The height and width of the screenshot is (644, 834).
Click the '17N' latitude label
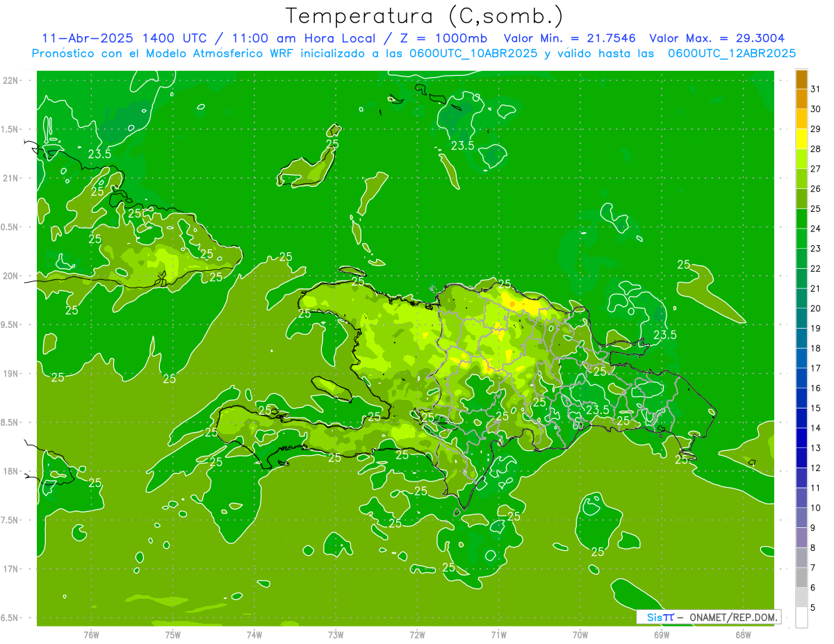[x=11, y=569]
